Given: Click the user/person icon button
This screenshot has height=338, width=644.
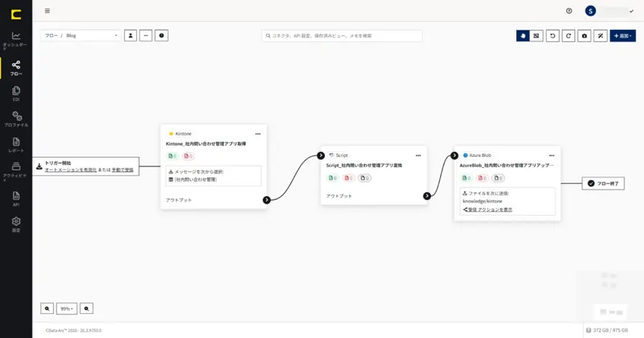Looking at the screenshot, I should tap(131, 36).
